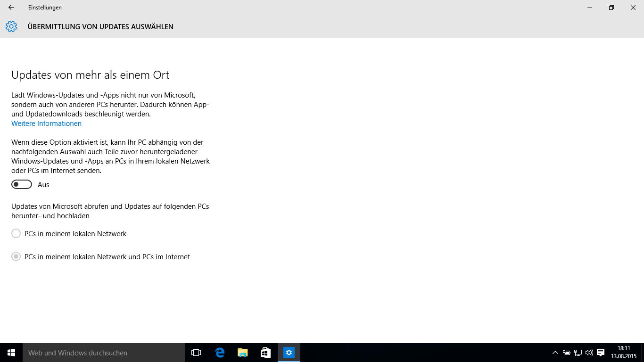The width and height of the screenshot is (644, 362).
Task: Open Task View from the taskbar
Action: pyautogui.click(x=196, y=353)
